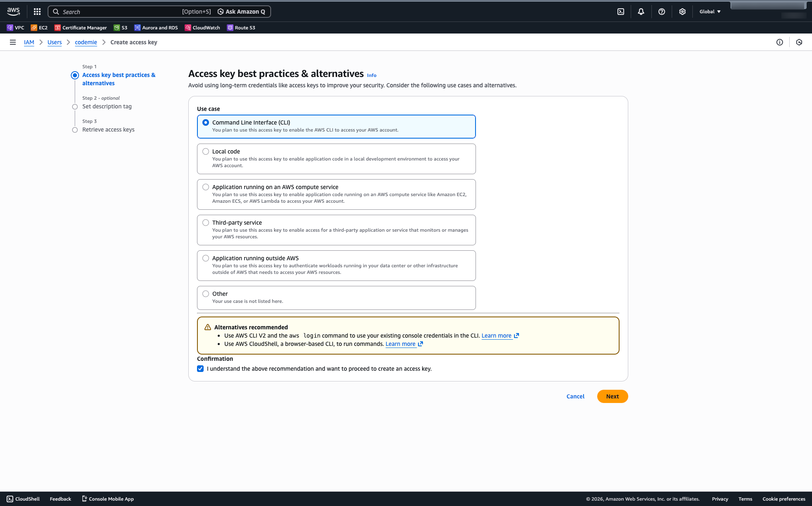Open the navigation hamburger menu
812x506 pixels.
[13, 42]
